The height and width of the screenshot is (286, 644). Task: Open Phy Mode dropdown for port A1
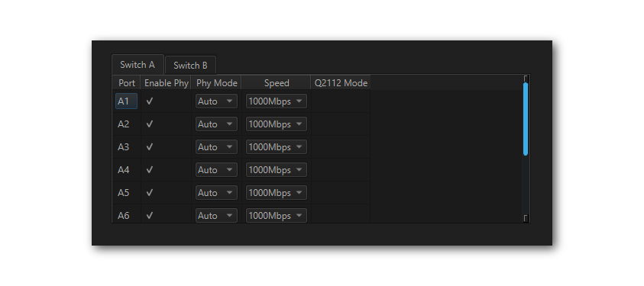(216, 101)
